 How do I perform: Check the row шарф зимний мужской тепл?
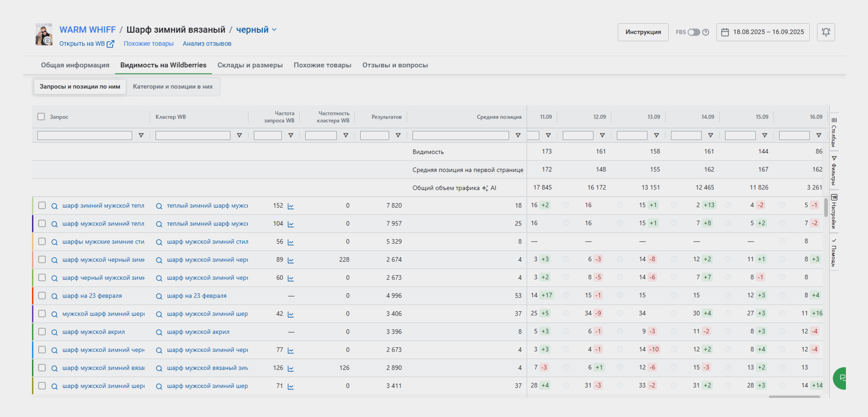point(42,205)
